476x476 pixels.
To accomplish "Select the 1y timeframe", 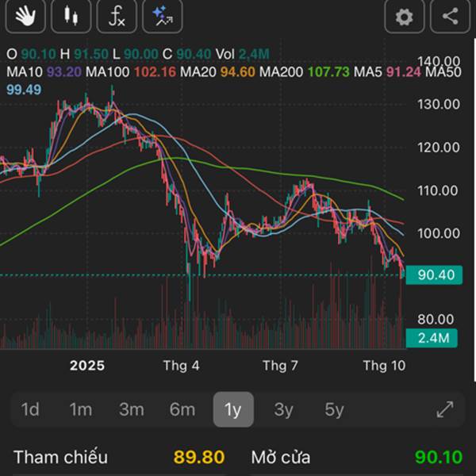I will tap(233, 409).
